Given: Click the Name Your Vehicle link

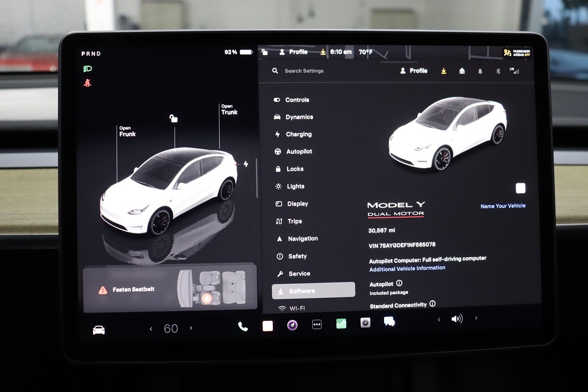Looking at the screenshot, I should tap(503, 206).
